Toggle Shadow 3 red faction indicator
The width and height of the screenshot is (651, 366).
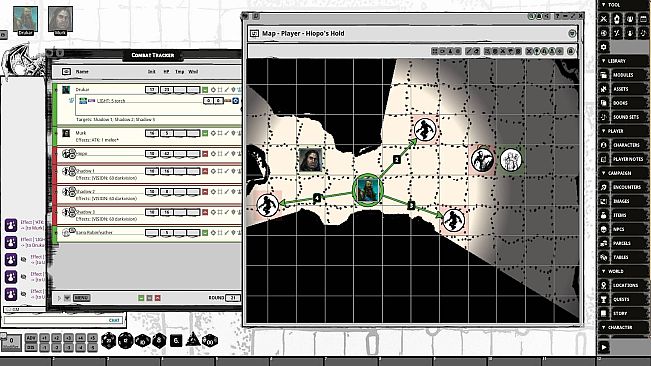(205, 212)
